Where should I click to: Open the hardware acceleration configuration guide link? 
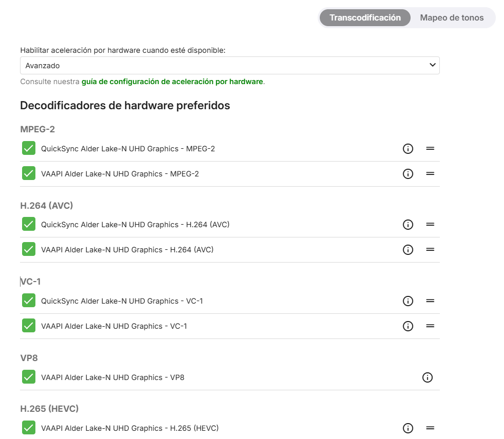coord(172,81)
